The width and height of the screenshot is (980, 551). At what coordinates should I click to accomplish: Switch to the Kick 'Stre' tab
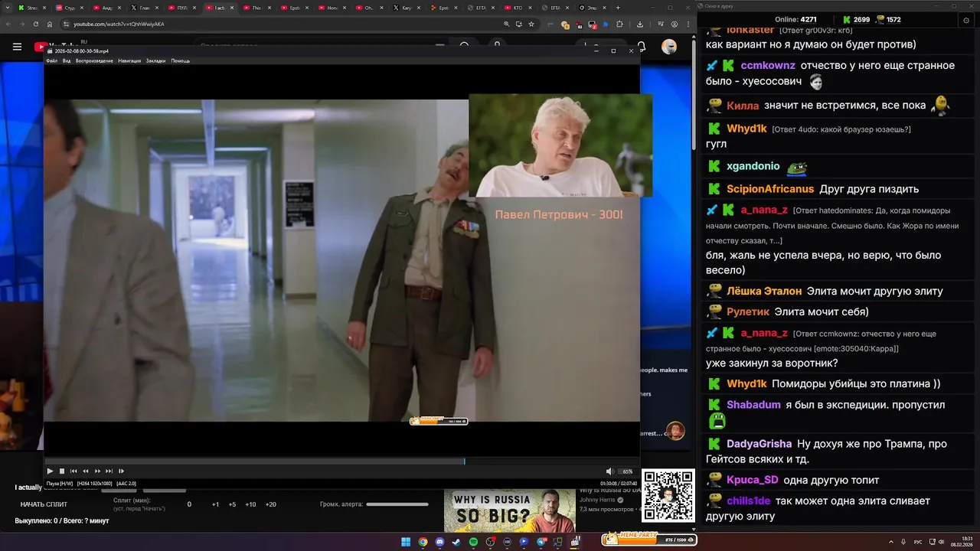pos(31,8)
